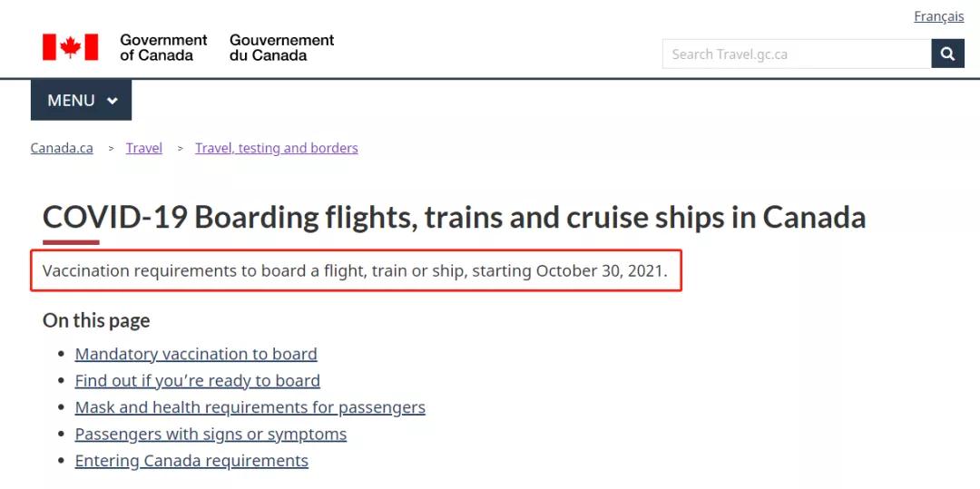Viewport: 980px width, 489px height.
Task: Switch language to Français
Action: (939, 16)
